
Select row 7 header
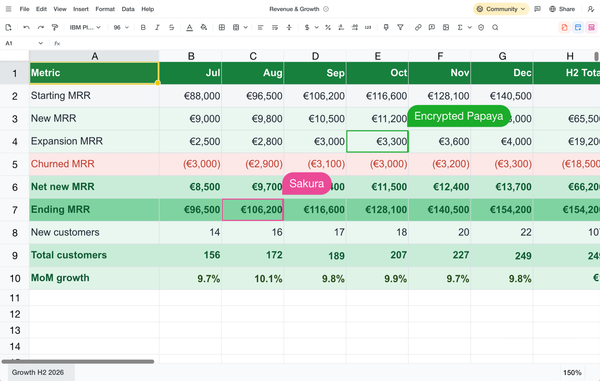tap(15, 210)
